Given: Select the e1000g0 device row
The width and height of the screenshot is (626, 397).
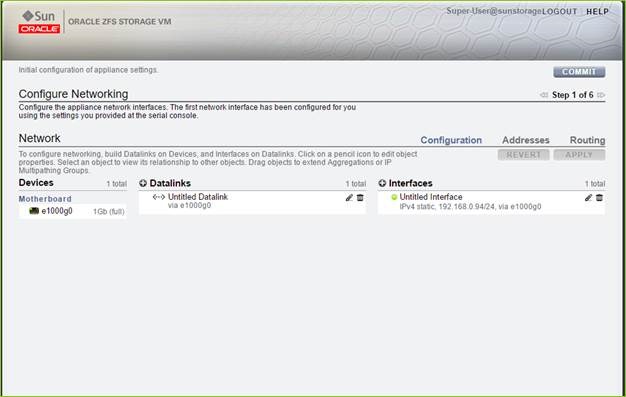Looking at the screenshot, I should [x=73, y=211].
